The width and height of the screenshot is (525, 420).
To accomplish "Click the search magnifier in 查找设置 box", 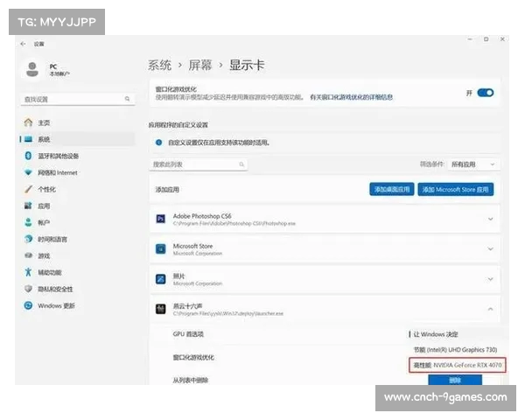I will pyautogui.click(x=127, y=99).
